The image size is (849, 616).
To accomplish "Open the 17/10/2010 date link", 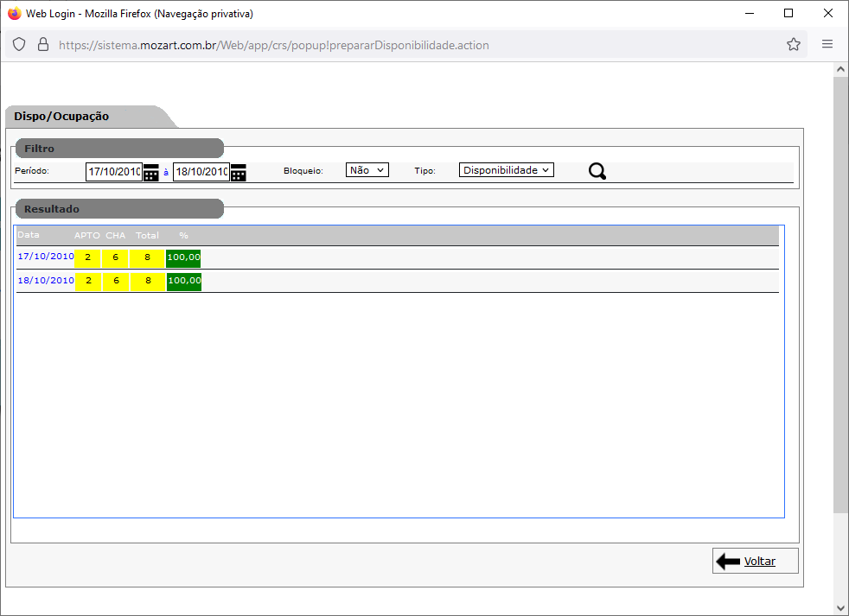I will click(x=45, y=257).
